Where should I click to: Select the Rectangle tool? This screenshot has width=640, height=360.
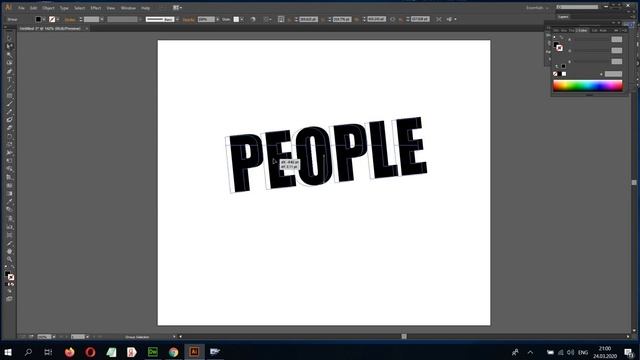9,96
